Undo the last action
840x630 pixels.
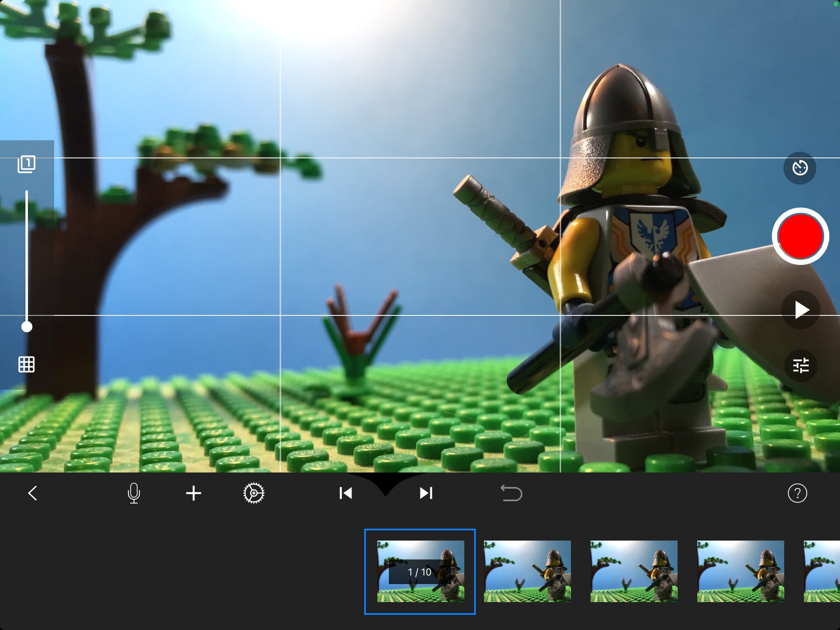click(511, 493)
